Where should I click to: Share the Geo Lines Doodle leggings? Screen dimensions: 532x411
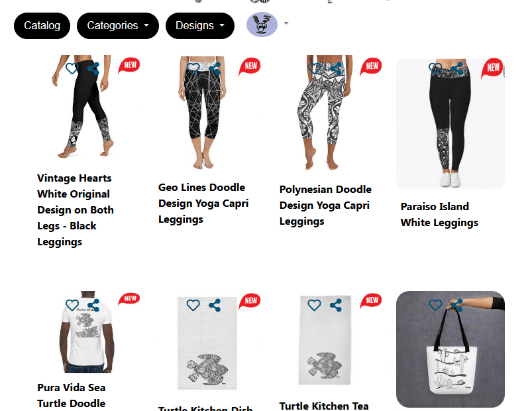[215, 68]
